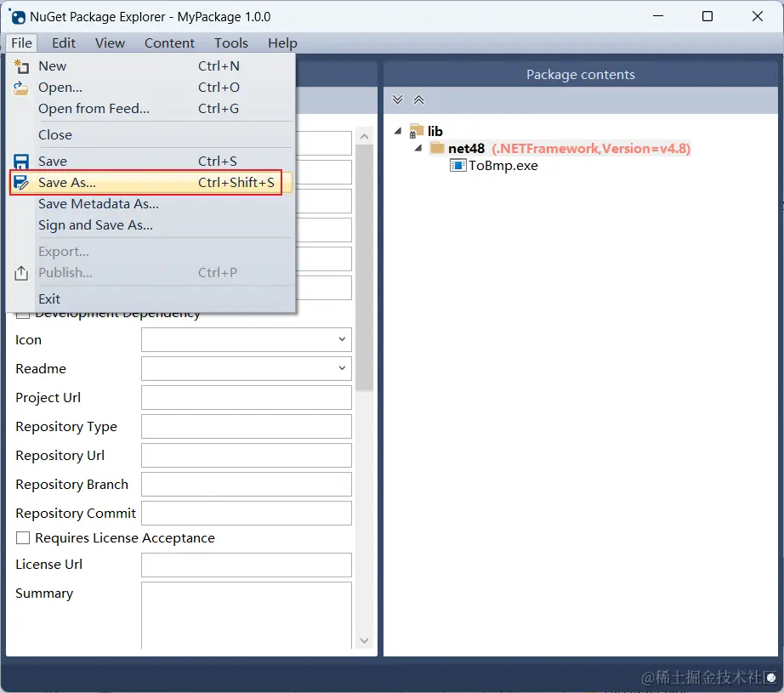Click the Save As pencil-disk icon
This screenshot has width=784, height=693.
21,183
